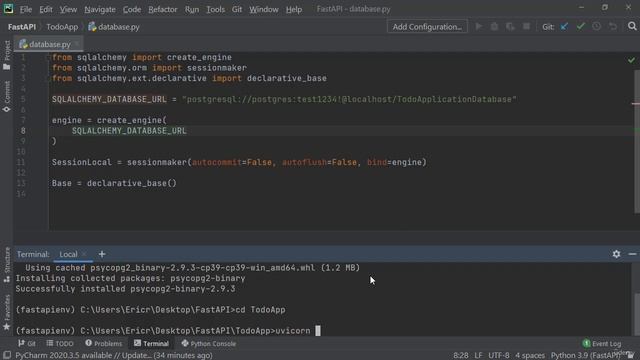Open Python 3.9 interpreter selector
640x360 pixels.
(x=585, y=356)
